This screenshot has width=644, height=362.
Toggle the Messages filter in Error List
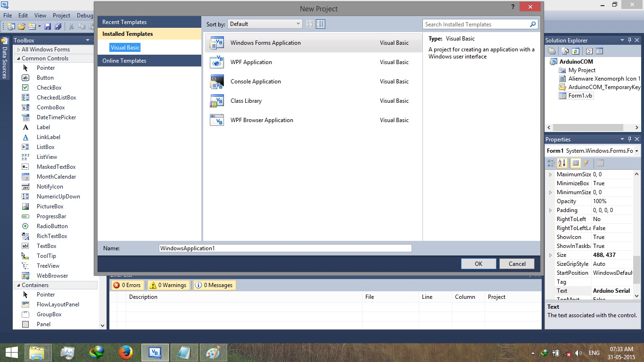coord(214,285)
